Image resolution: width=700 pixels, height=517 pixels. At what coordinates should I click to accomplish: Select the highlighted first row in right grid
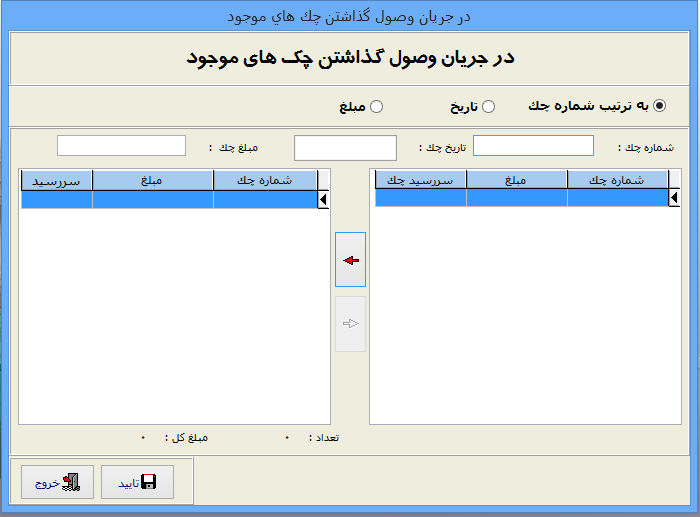[x=521, y=198]
